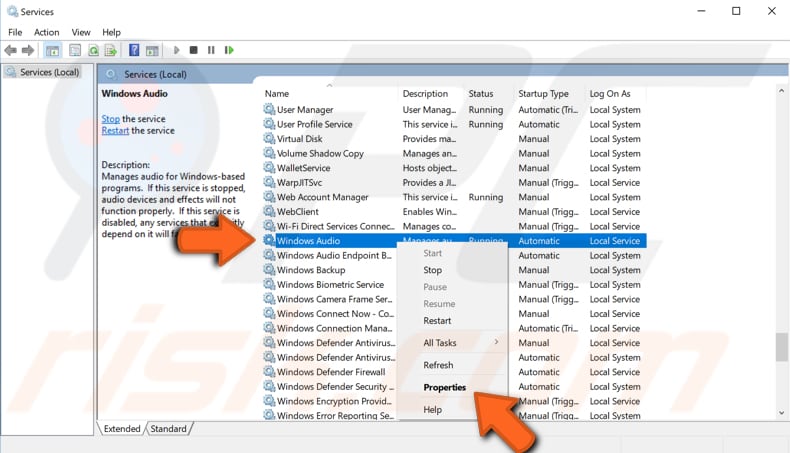Viewport: 790px width, 453px height.
Task: Click the toolbar Refresh icon
Action: pos(93,50)
